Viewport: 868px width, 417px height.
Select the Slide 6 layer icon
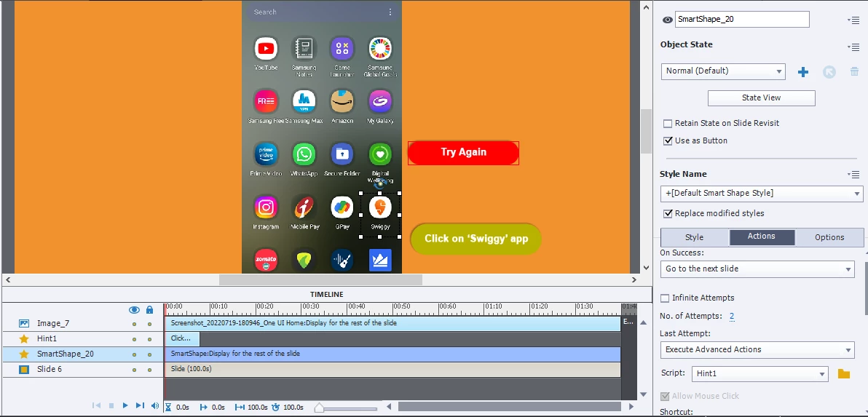click(24, 369)
